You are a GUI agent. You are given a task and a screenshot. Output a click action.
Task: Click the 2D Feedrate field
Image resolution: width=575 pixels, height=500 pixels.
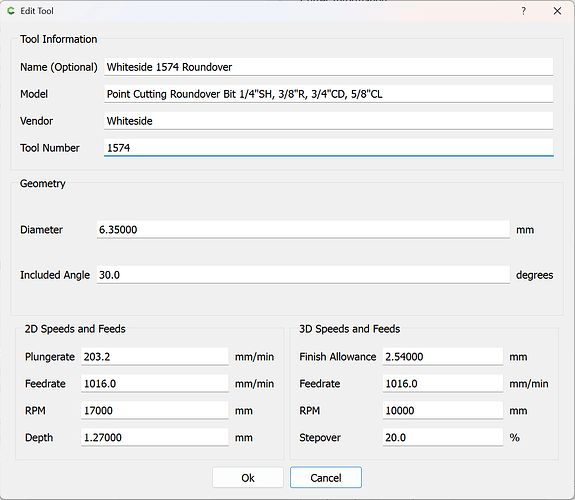pyautogui.click(x=155, y=383)
